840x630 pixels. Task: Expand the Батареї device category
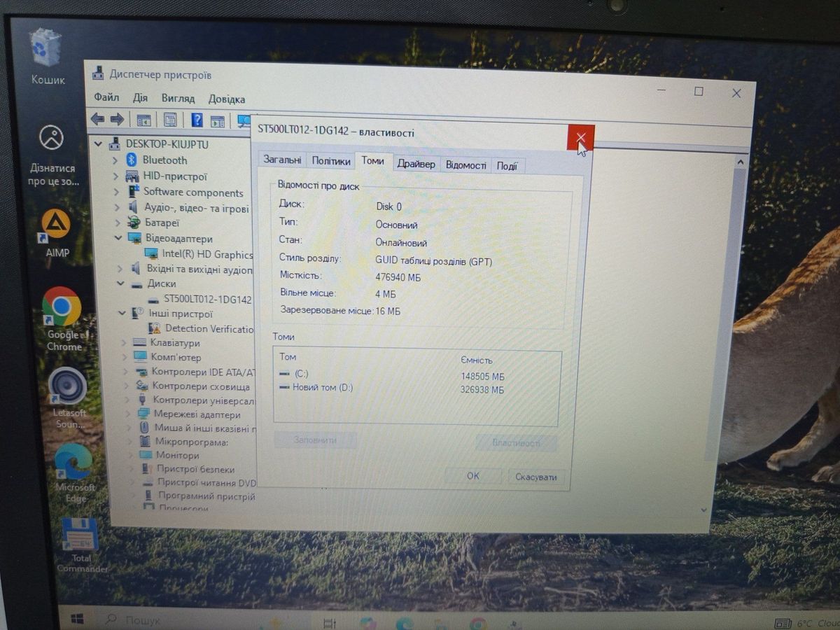click(x=116, y=223)
